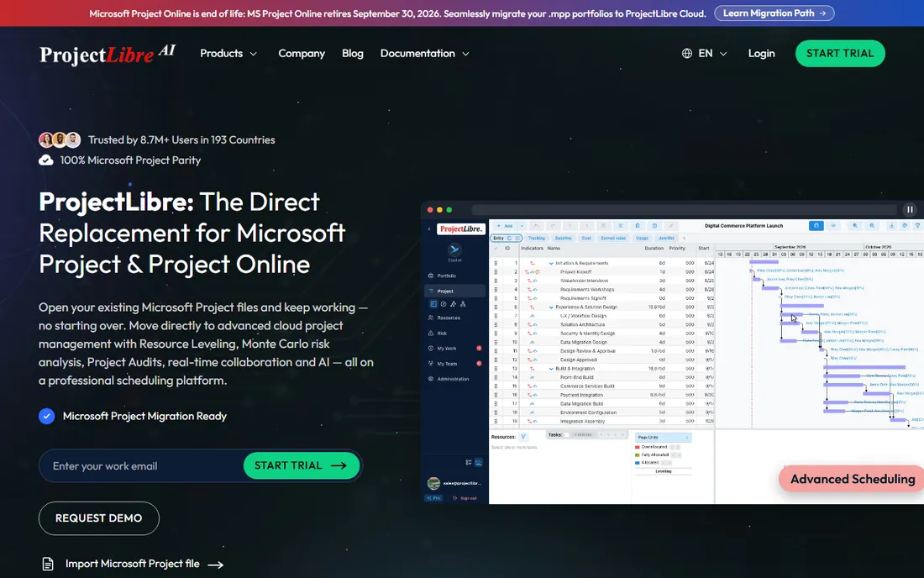The width and height of the screenshot is (924, 578).
Task: Open the Documentation dropdown menu
Action: click(425, 54)
